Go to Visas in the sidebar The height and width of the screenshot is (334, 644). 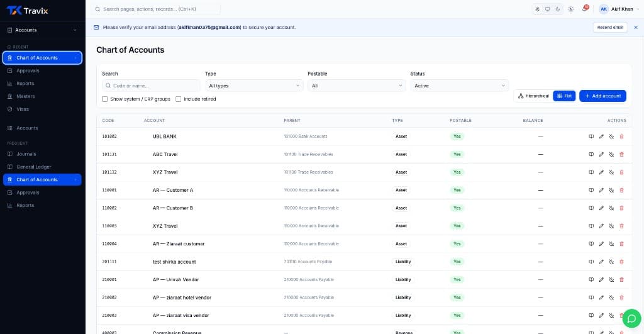pyautogui.click(x=42, y=109)
